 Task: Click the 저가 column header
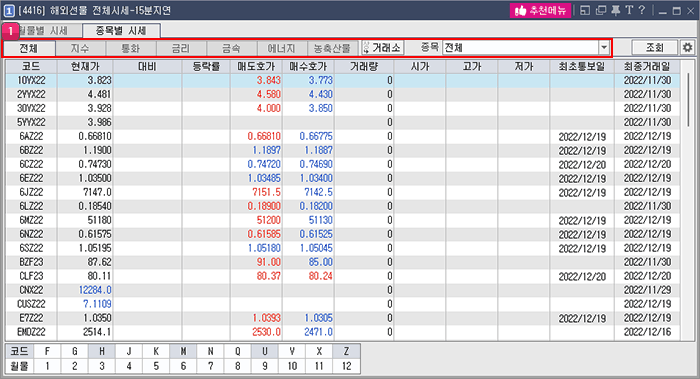point(524,67)
